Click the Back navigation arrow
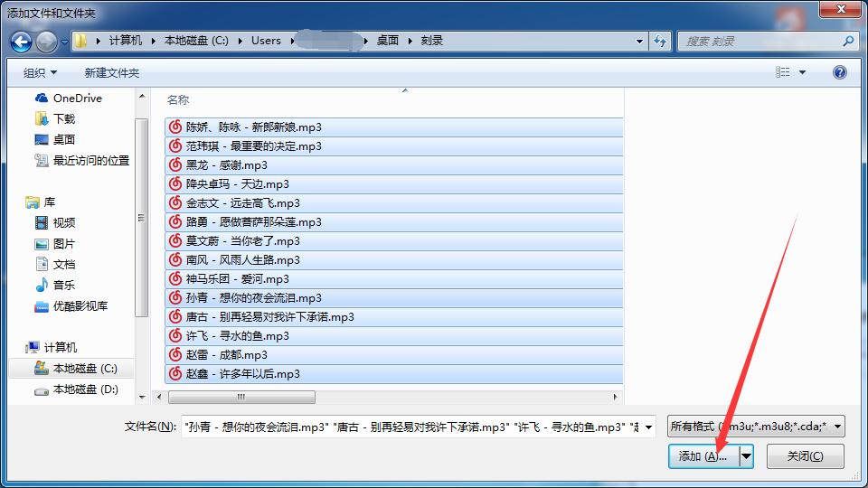This screenshot has width=868, height=488. tap(22, 42)
